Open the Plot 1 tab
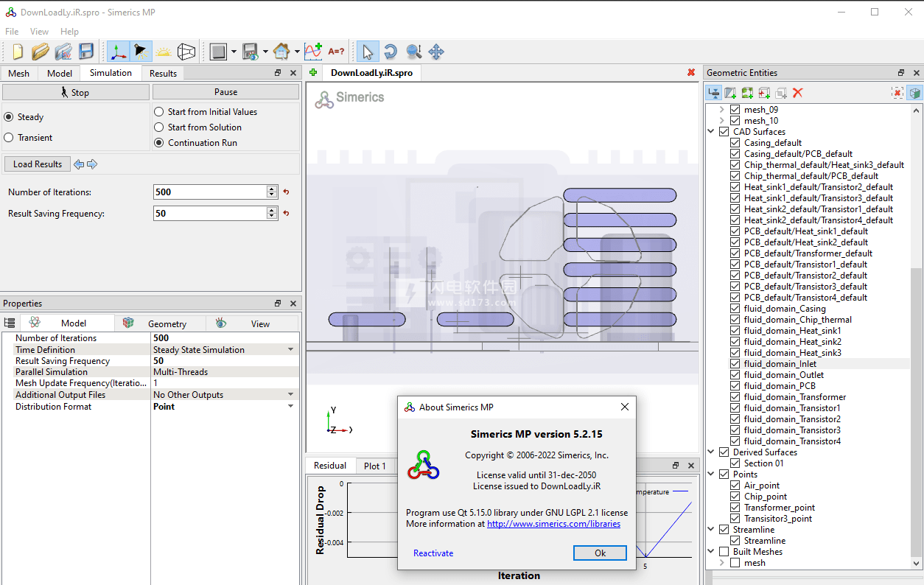This screenshot has width=924, height=585. [375, 466]
